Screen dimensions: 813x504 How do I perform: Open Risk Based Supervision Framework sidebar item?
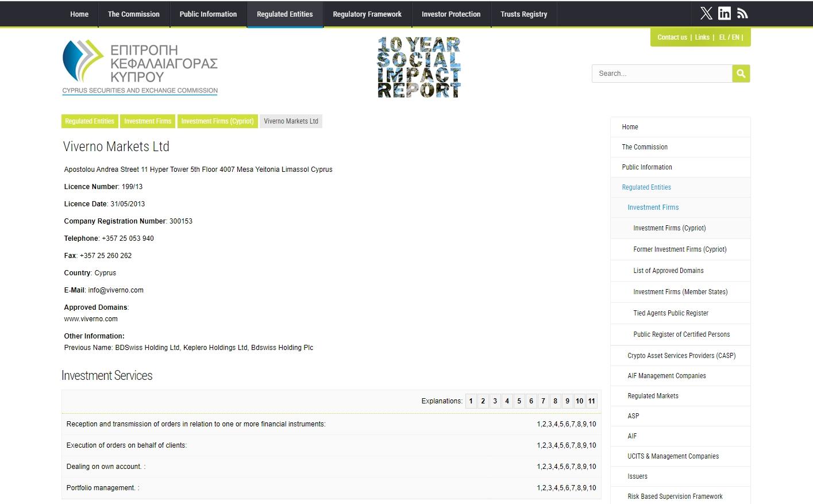(680, 497)
